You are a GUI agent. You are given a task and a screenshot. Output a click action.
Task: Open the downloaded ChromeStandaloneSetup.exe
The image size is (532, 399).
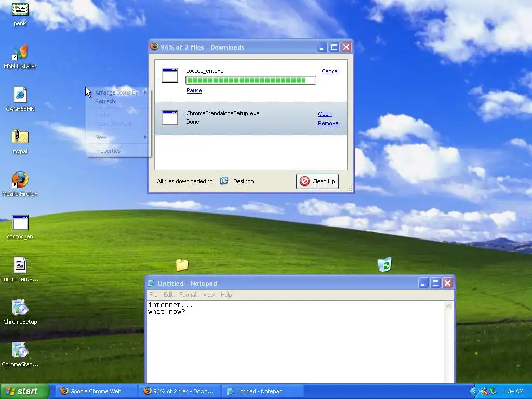[325, 114]
